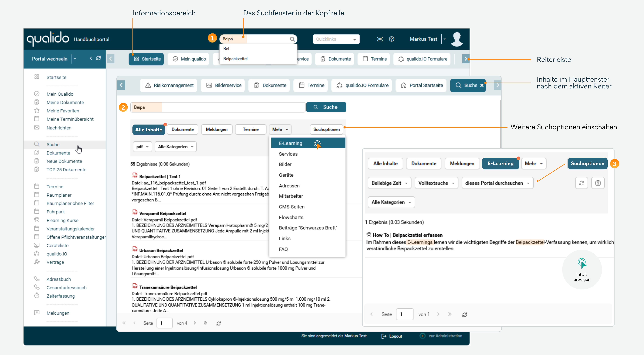Toggle Alle Inhalte in the E-Learning panel
The image size is (644, 355).
pos(385,164)
